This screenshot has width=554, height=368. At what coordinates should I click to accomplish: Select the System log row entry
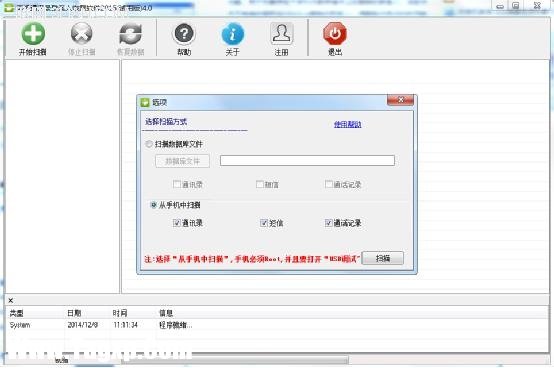coord(20,325)
